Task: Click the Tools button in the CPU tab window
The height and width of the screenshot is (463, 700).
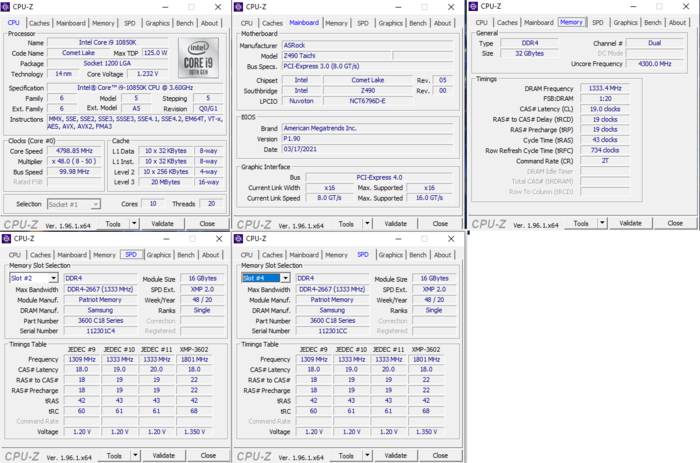Action: click(x=113, y=224)
